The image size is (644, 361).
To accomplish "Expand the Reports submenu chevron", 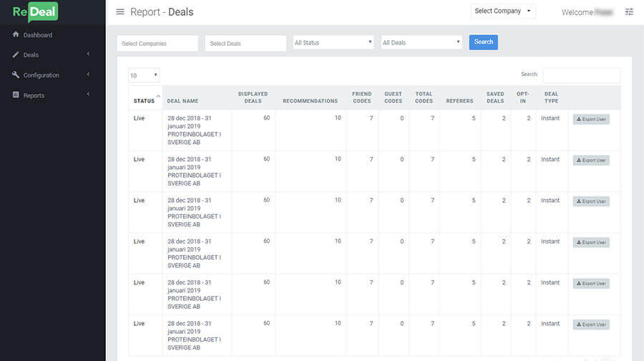I will (88, 95).
